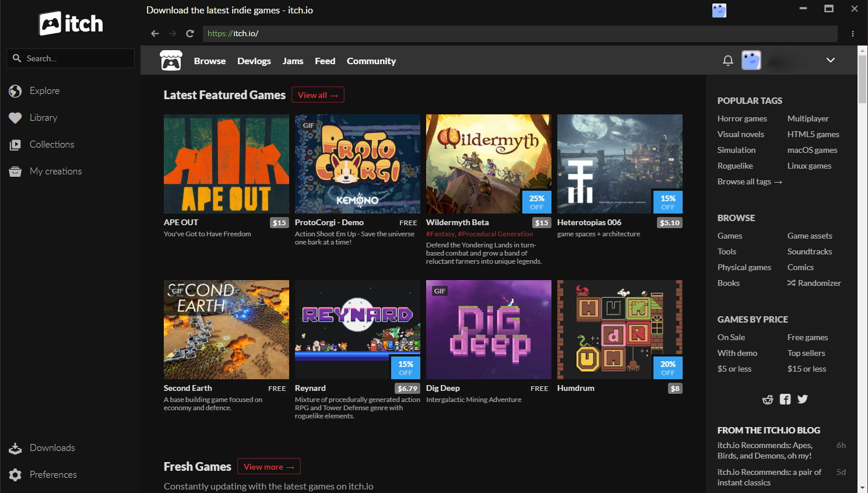This screenshot has height=493, width=868.
Task: Read blog post a pair of instant classics
Action: pos(769,477)
